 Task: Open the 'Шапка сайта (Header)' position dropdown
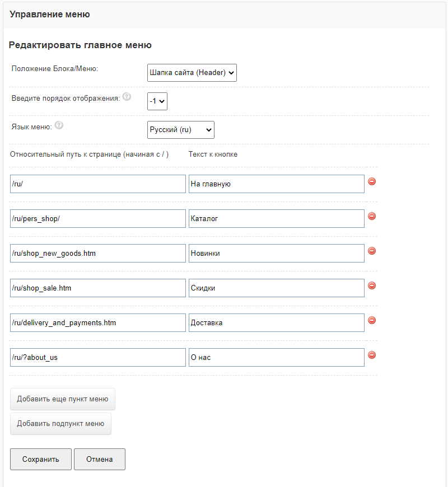tap(192, 72)
